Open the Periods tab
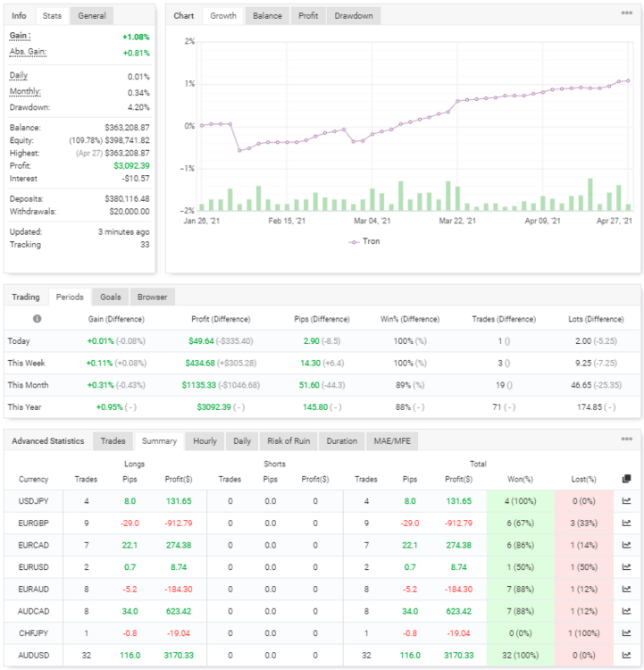 click(70, 297)
